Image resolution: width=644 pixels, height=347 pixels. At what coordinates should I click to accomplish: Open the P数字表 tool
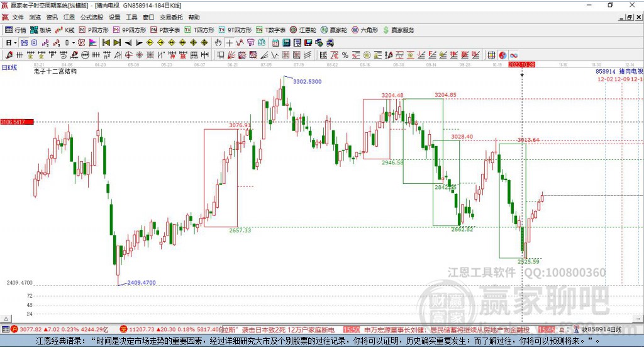[165, 30]
